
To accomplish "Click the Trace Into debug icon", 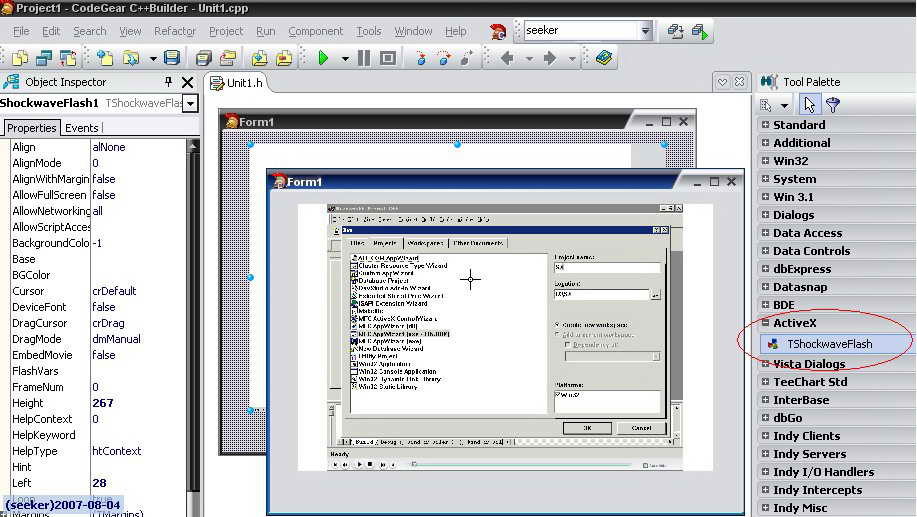I will coord(420,58).
